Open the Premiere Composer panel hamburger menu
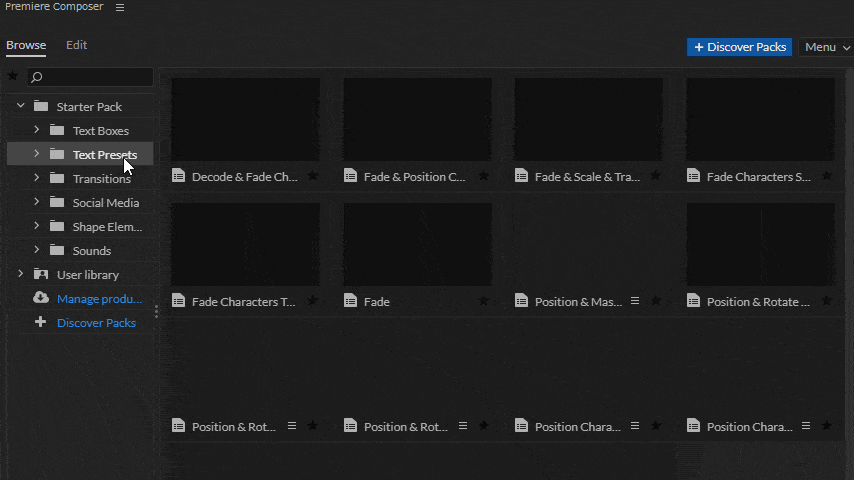This screenshot has height=480, width=854. pos(120,8)
